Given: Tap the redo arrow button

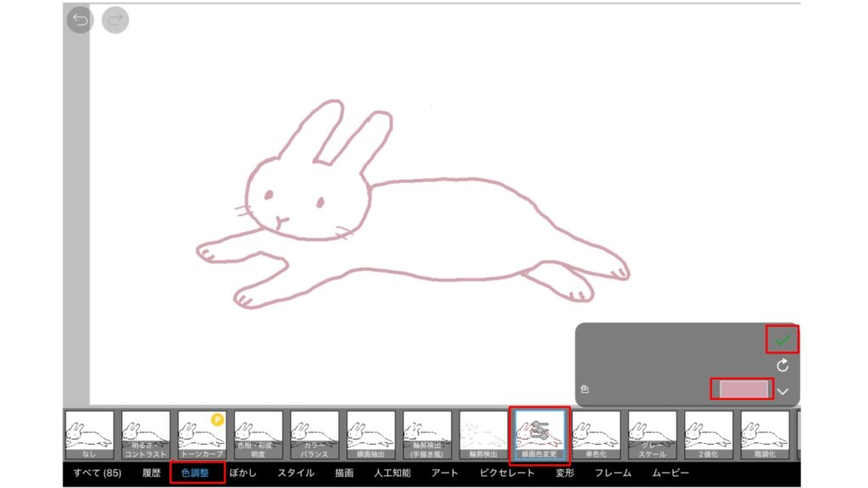Looking at the screenshot, I should [115, 20].
